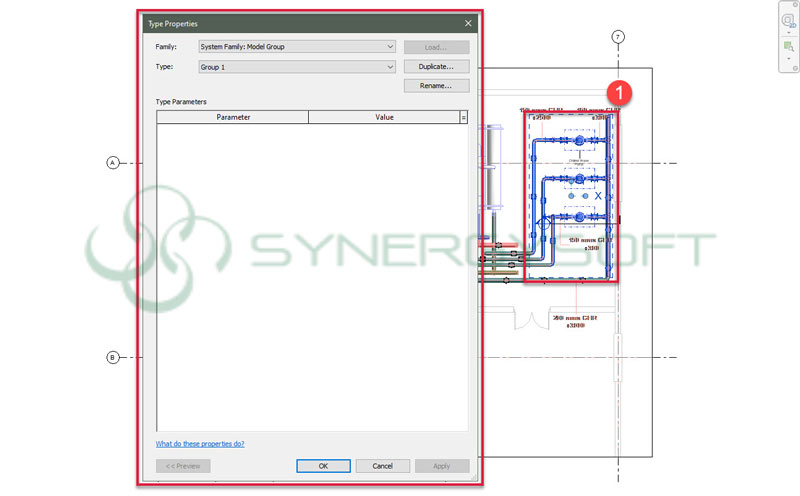Click the Duplicate... button
The height and width of the screenshot is (496, 800).
point(436,67)
